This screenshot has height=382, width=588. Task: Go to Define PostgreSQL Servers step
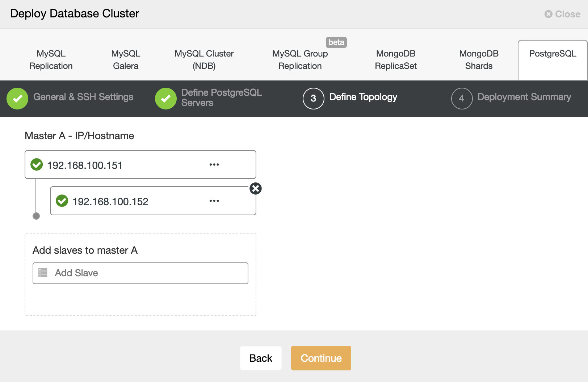[x=222, y=97]
